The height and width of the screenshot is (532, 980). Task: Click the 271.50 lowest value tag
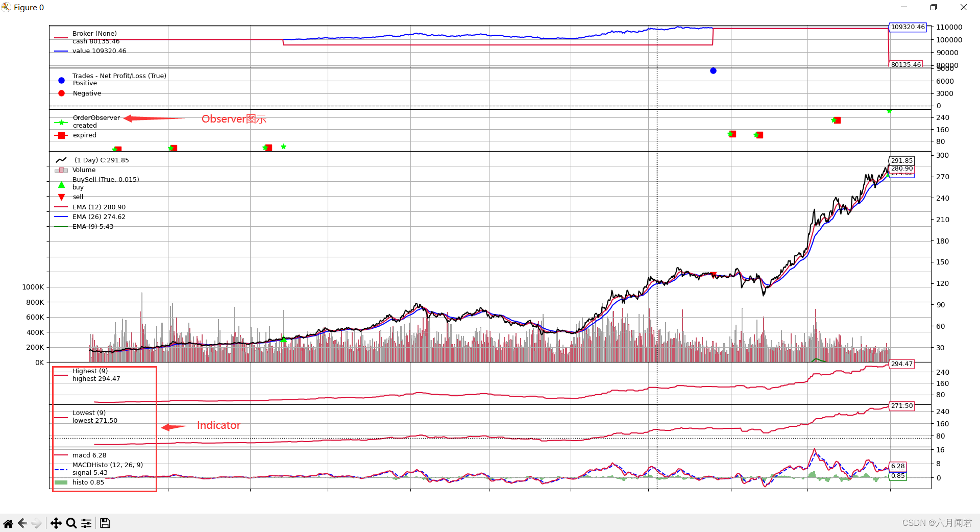click(902, 406)
